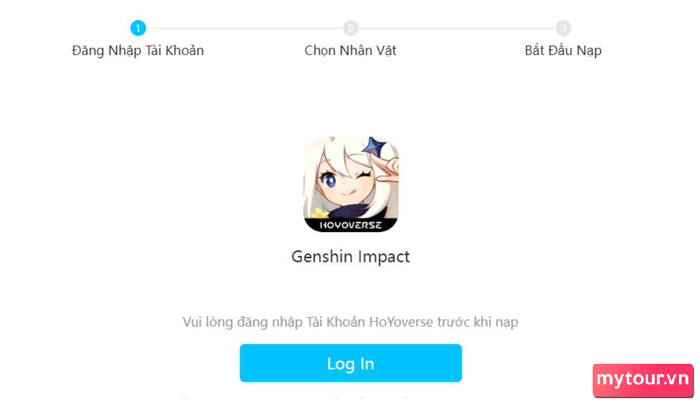This screenshot has height=405, width=700.
Task: Click Paimon's raised hand on the icon
Action: (388, 168)
